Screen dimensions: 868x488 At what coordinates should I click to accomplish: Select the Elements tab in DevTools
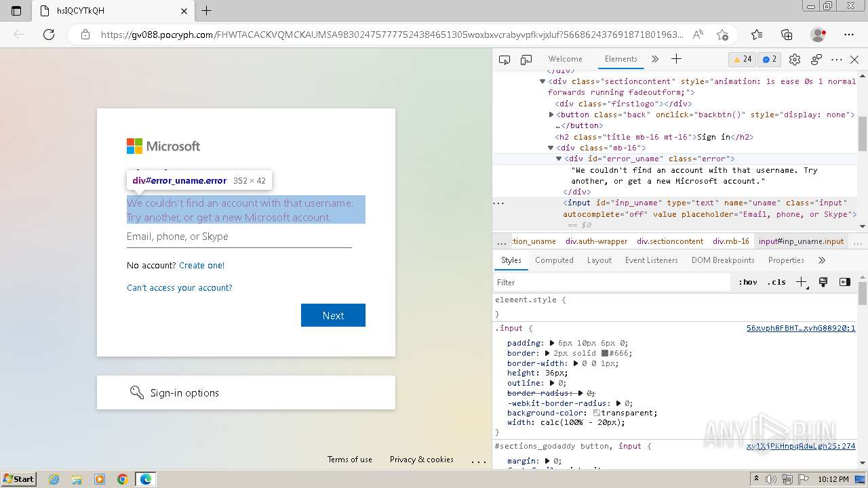coord(621,59)
